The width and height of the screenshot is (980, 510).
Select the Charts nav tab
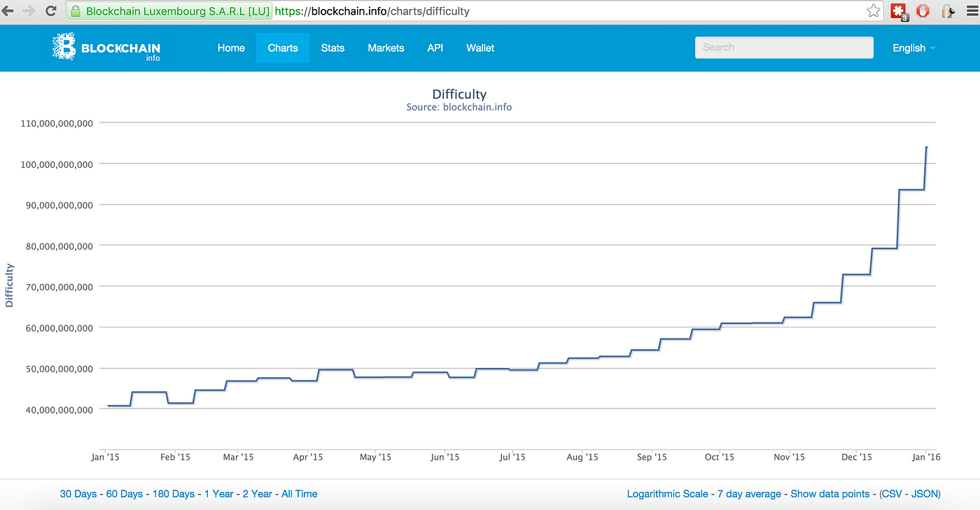point(283,48)
